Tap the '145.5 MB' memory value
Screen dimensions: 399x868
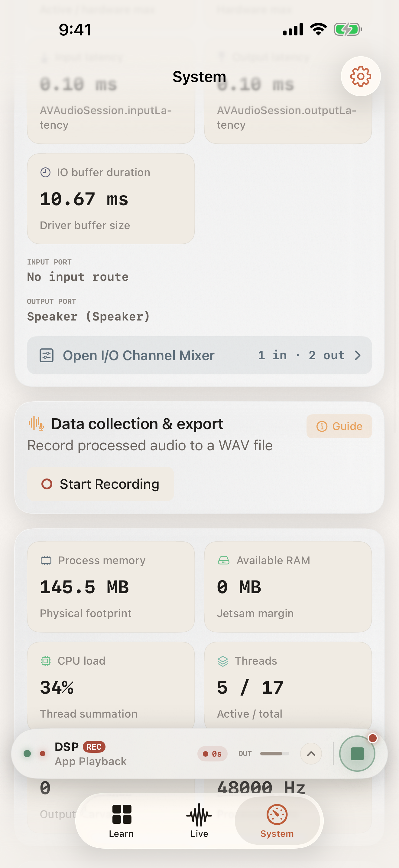click(x=84, y=587)
